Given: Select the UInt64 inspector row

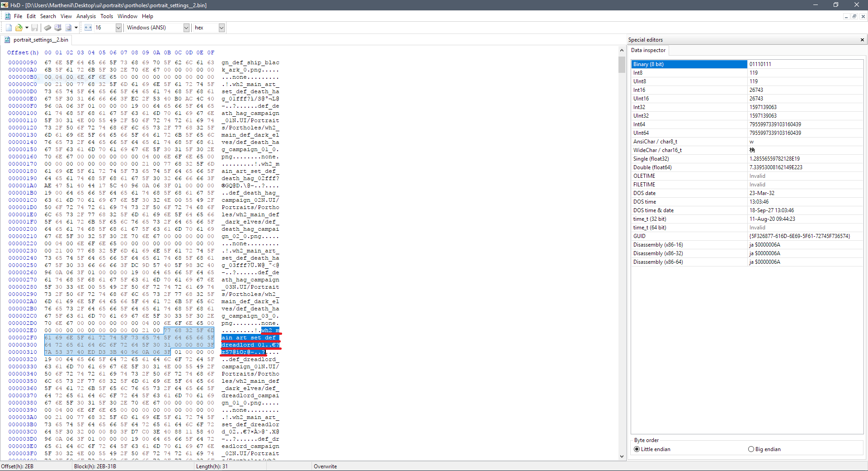Looking at the screenshot, I should 747,133.
